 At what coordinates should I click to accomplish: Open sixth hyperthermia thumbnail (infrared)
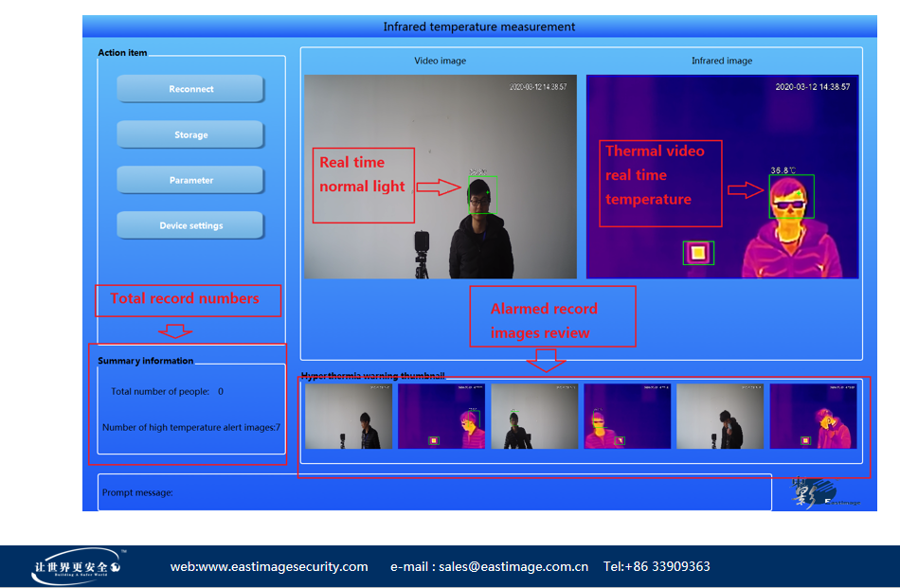pyautogui.click(x=814, y=417)
